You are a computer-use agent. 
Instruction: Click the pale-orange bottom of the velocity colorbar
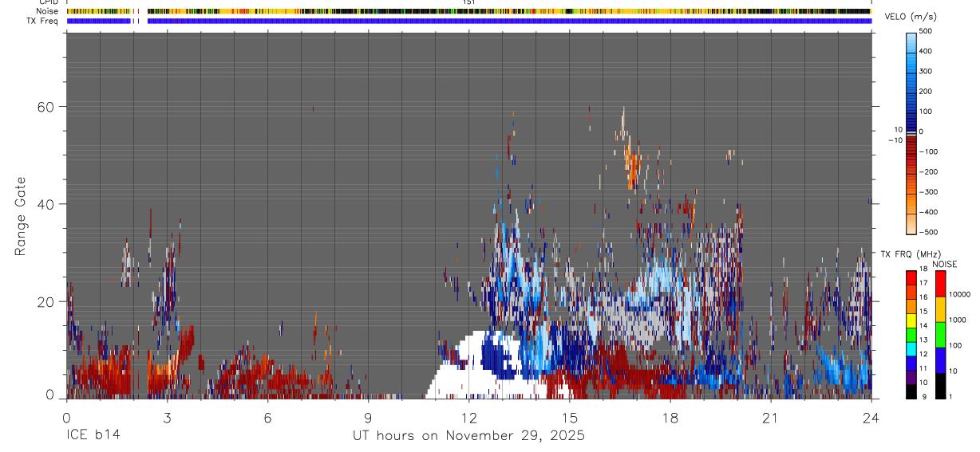click(x=911, y=226)
